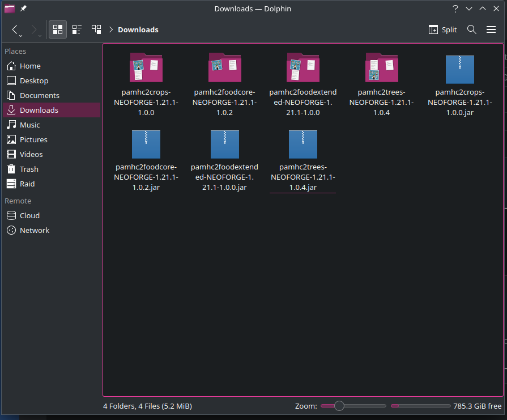Click the window help question mark

455,9
